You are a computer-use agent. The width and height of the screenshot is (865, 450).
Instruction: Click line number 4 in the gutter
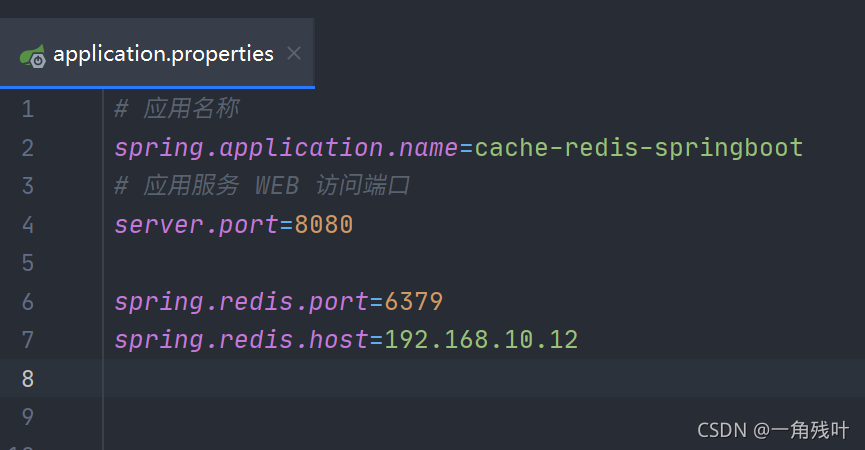click(x=28, y=224)
